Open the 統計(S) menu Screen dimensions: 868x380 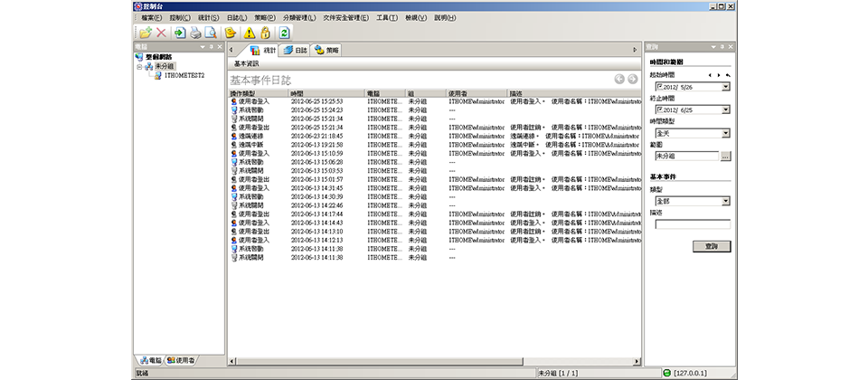[x=207, y=17]
